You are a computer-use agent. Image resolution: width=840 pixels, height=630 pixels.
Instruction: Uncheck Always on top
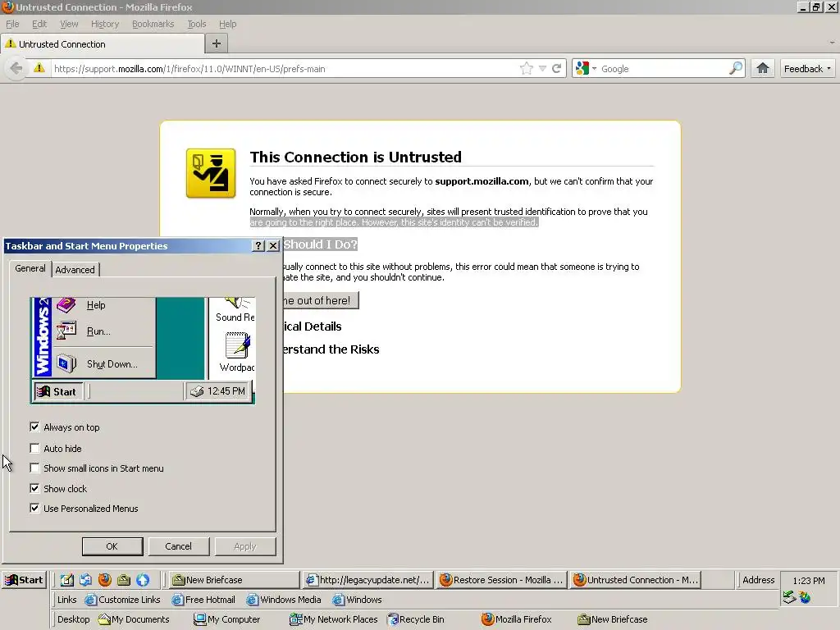[34, 427]
